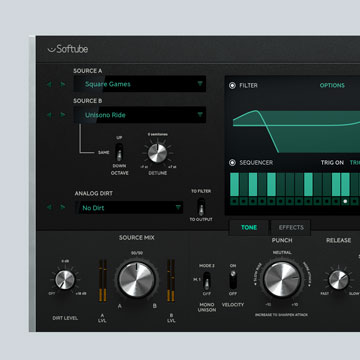Viewport: 360px width, 360px height.
Task: Click the fifth sequencer step bar
Action: [x=272, y=184]
